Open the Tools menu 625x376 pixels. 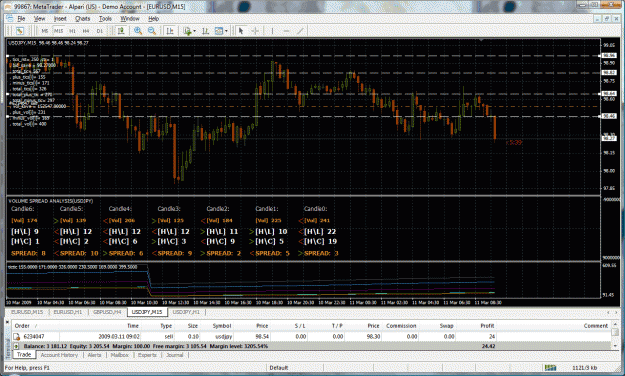click(105, 18)
